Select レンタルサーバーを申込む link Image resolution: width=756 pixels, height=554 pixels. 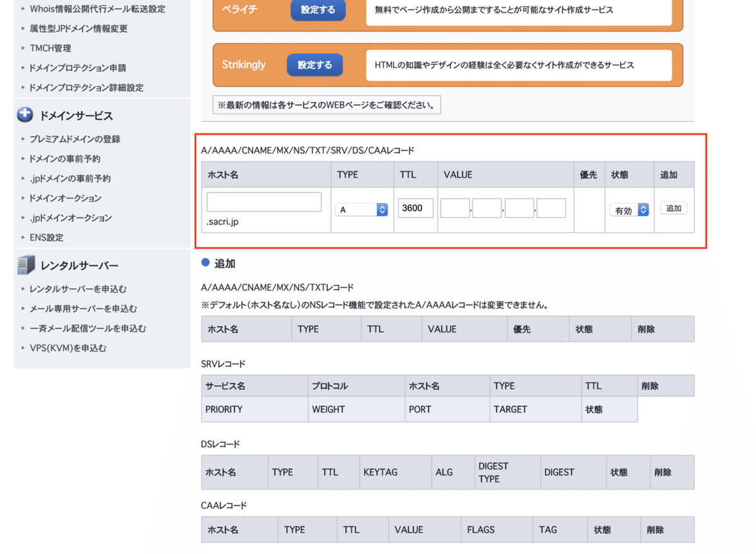[x=78, y=289]
